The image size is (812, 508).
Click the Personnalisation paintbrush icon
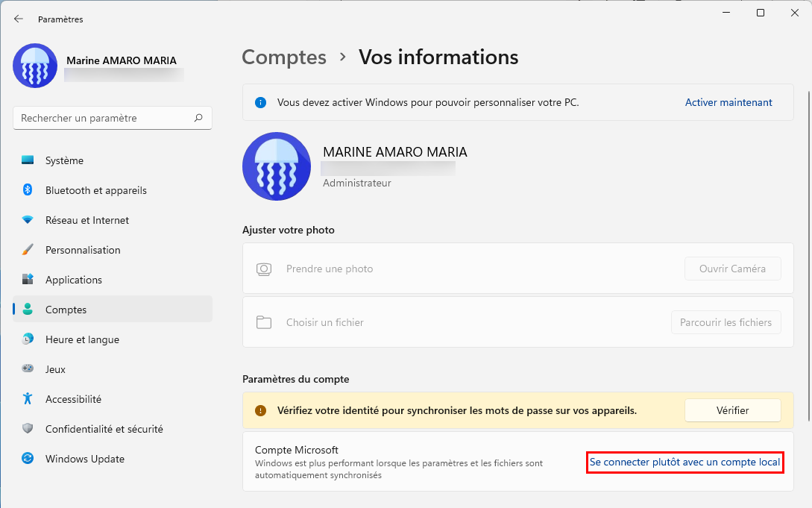[28, 250]
